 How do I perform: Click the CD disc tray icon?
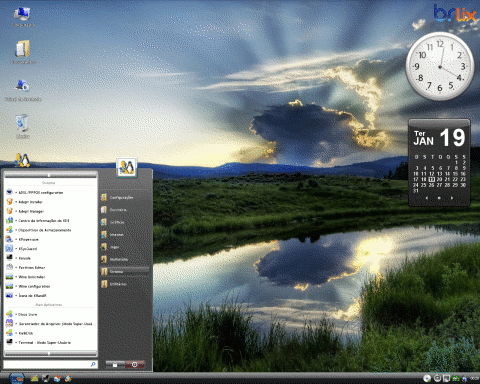[x=427, y=378]
